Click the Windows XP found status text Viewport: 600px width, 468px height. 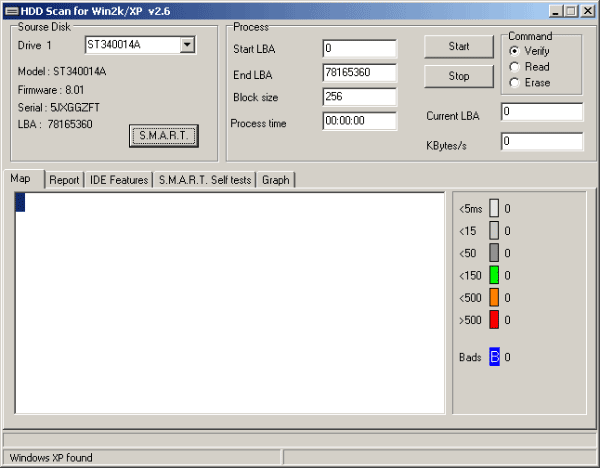point(51,458)
